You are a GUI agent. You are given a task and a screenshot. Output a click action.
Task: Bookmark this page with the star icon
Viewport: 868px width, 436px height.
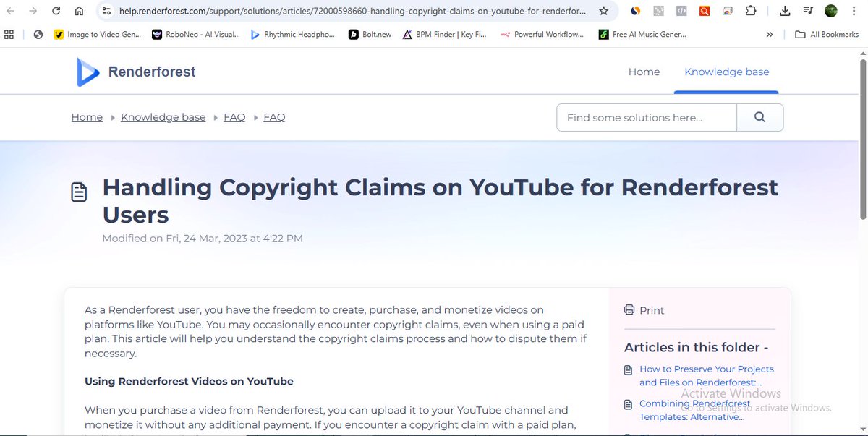click(x=603, y=11)
